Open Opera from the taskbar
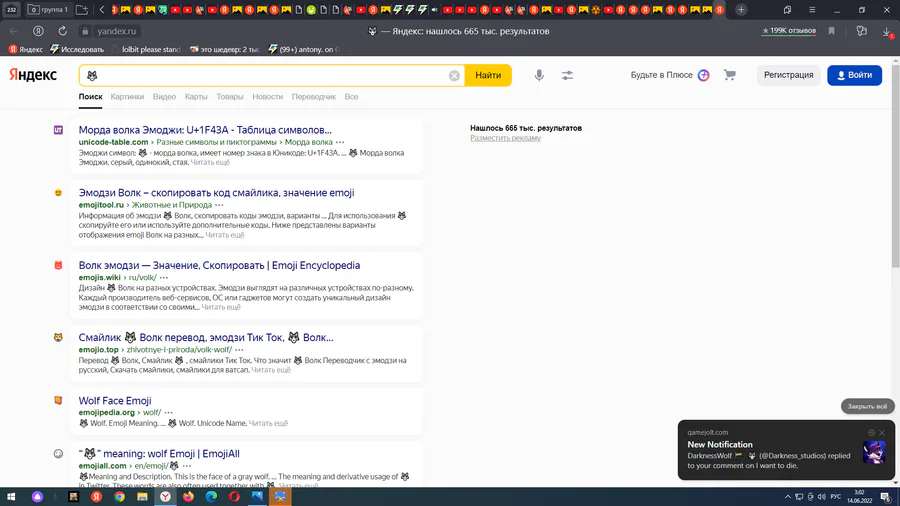Viewport: 900px width, 506px height. coord(234,497)
